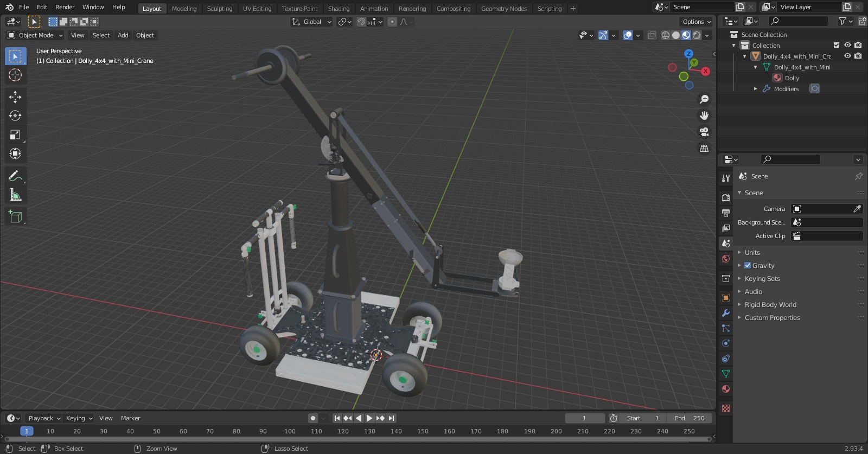Open the Global transform orientation dropdown
This screenshot has height=454, width=868.
coord(311,22)
